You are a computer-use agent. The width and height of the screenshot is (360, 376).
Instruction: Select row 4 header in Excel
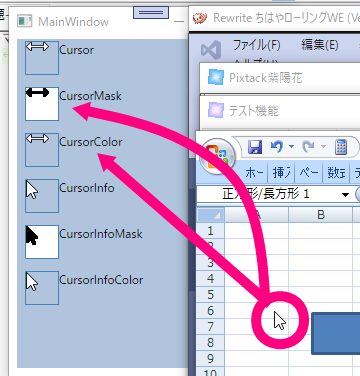point(210,279)
